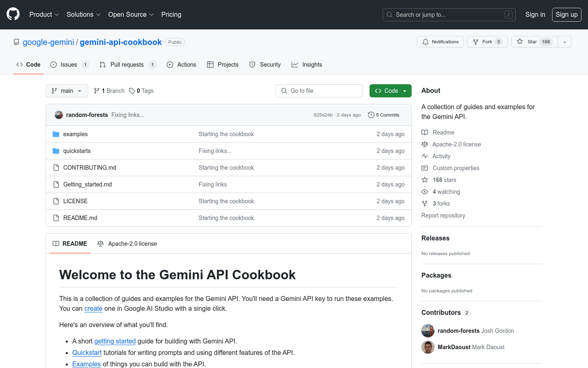This screenshot has height=368, width=588.
Task: Focus the Go to file input
Action: point(319,91)
